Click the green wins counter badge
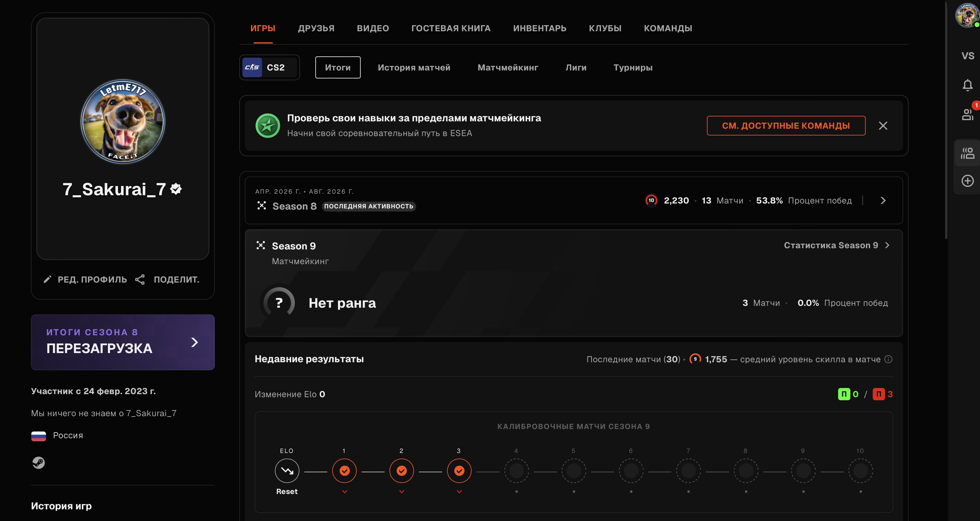 pyautogui.click(x=844, y=394)
